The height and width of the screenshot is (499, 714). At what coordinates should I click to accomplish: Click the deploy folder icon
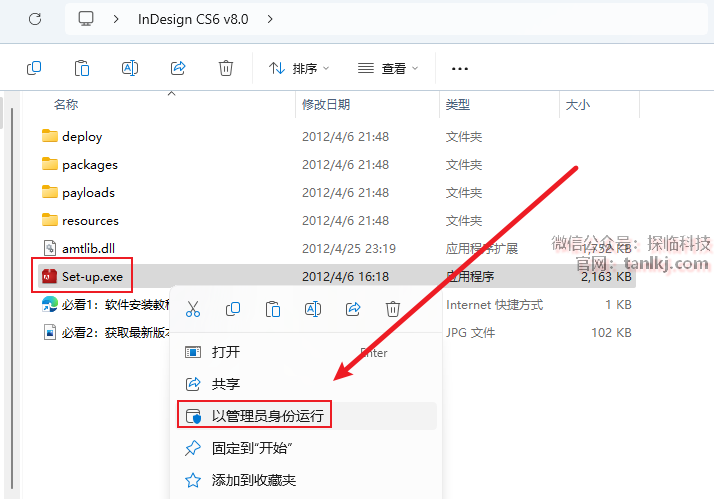pyautogui.click(x=50, y=136)
